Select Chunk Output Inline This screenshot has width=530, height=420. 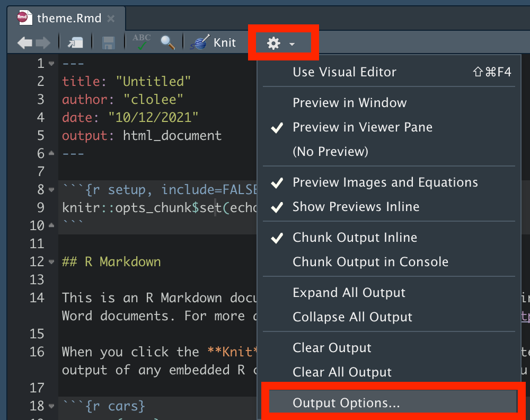388,238
